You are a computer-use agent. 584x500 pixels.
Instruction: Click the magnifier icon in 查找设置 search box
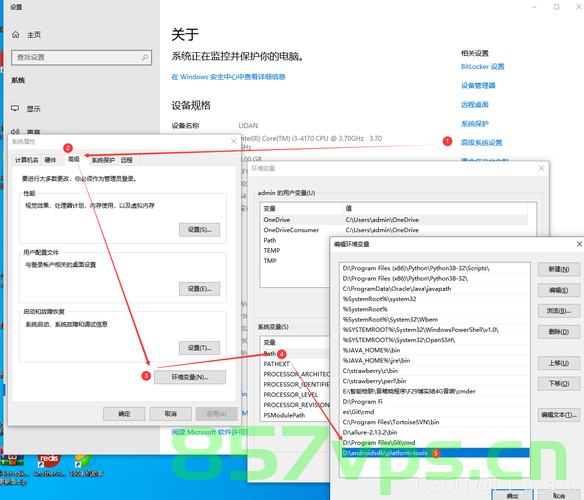(x=145, y=57)
